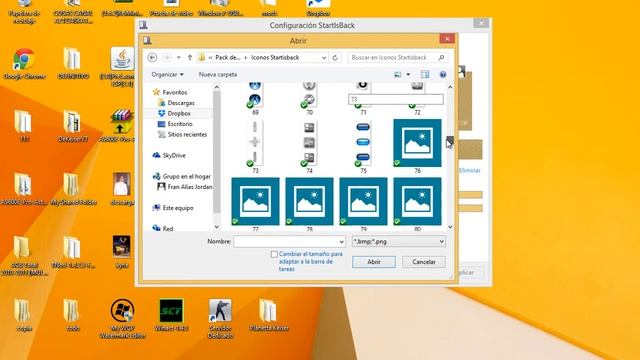Select the person photo desktop icon
This screenshot has height=360, width=640.
(122, 189)
